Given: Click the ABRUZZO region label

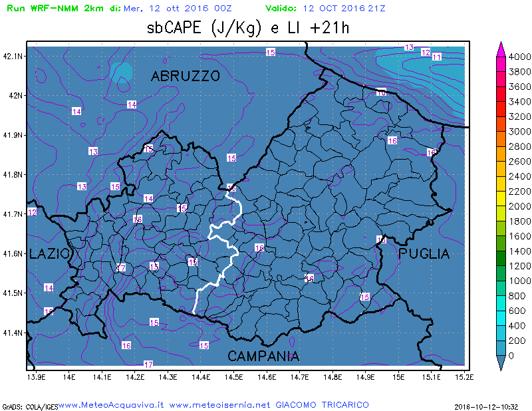Looking at the screenshot, I should tap(186, 76).
